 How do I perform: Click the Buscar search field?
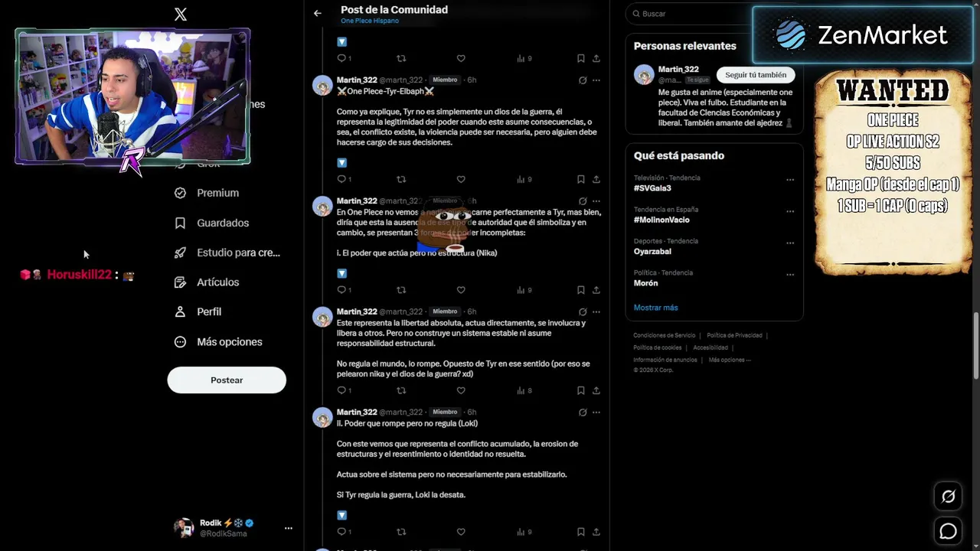[x=689, y=14]
